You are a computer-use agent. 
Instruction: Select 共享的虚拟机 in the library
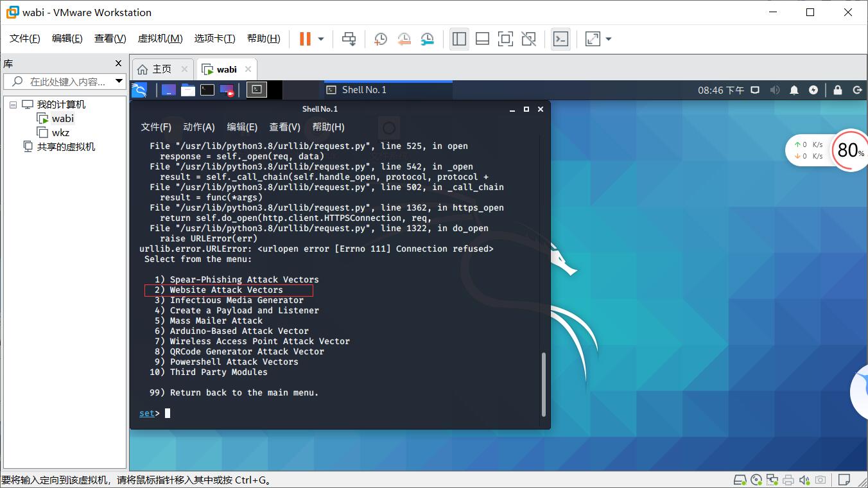[66, 147]
